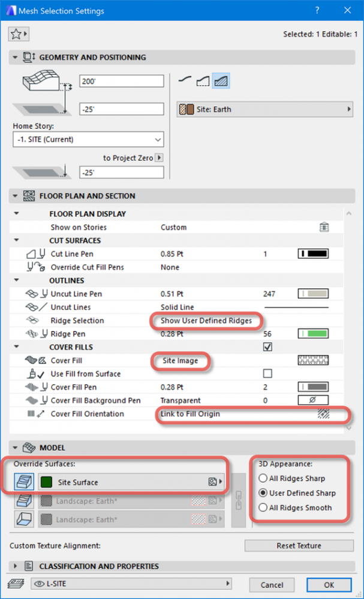Open the Show on Stories settings icon
The width and height of the screenshot is (364, 599).
tap(324, 227)
